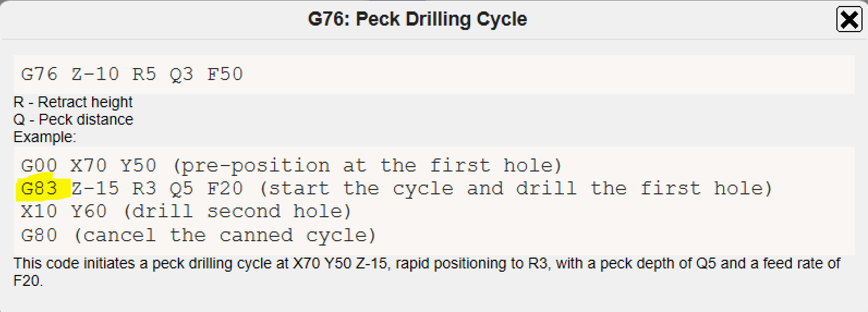This screenshot has height=312, width=868.
Task: Click the explanation paragraph starting with This code
Action: 426,264
